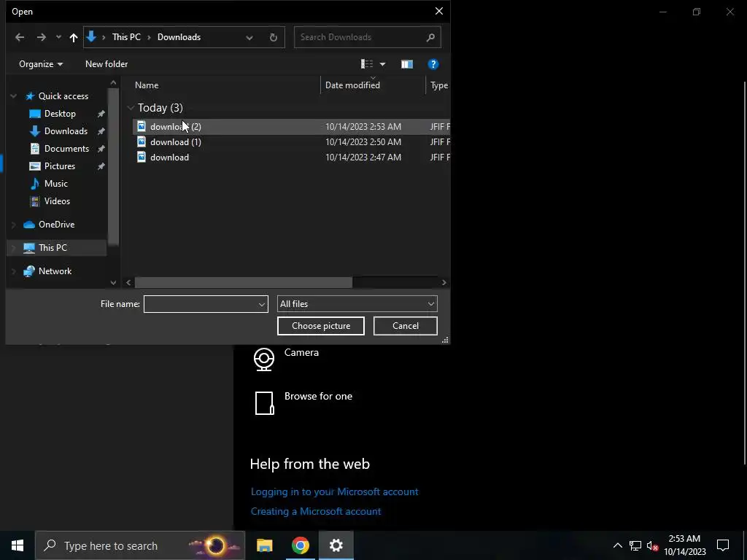The width and height of the screenshot is (747, 560).
Task: Open the Windows Start menu
Action: pos(18,545)
